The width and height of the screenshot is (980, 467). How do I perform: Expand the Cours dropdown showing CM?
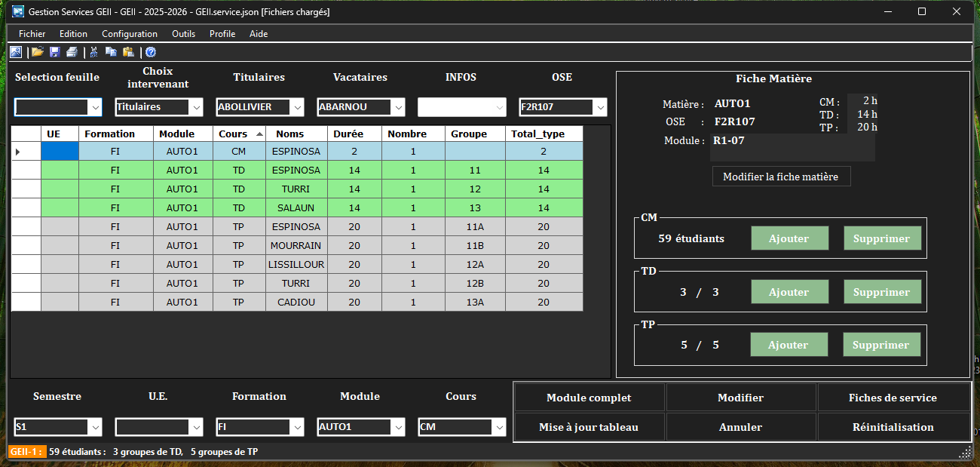tap(500, 427)
